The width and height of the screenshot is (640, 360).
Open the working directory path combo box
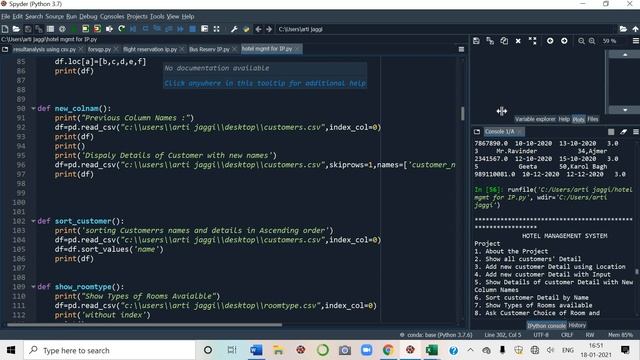click(446, 29)
